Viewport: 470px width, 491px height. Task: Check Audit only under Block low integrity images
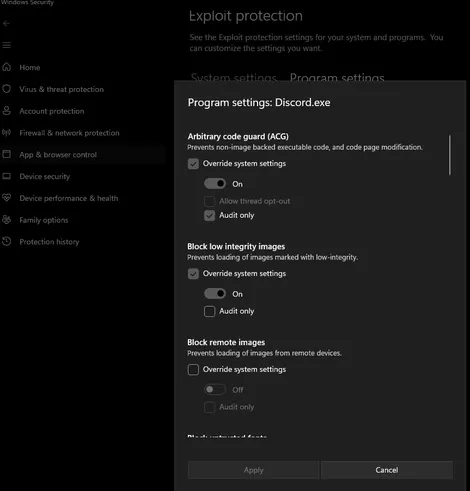coord(209,311)
